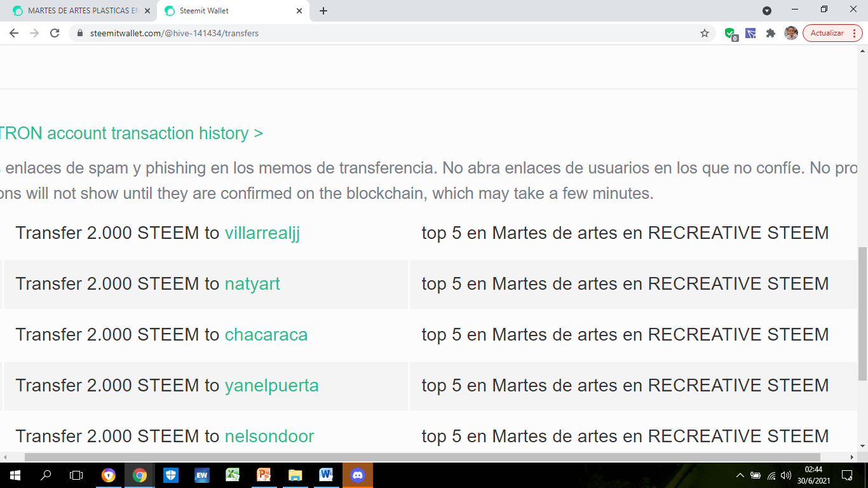
Task: Open the dropdown arrow in Chrome's title bar
Action: coord(767,11)
